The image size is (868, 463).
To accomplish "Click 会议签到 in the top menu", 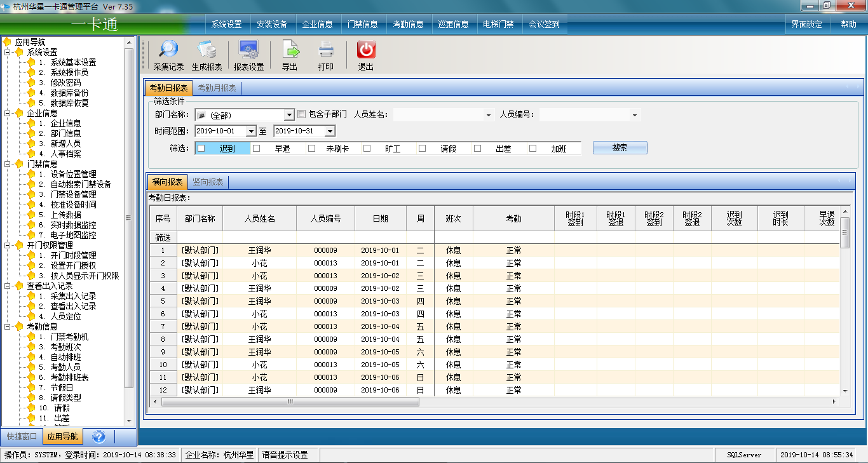I will pos(545,25).
